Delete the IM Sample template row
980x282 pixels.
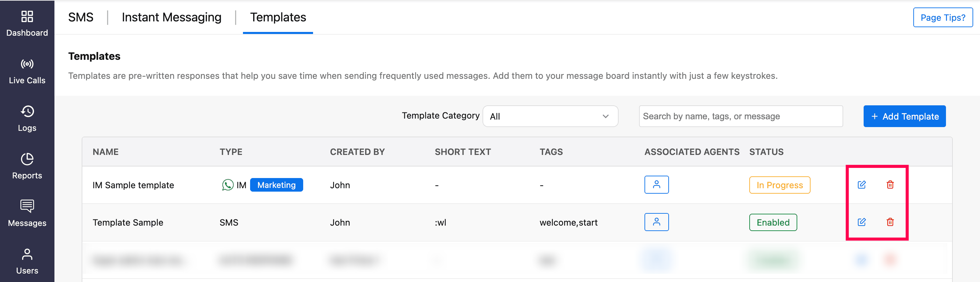[890, 185]
